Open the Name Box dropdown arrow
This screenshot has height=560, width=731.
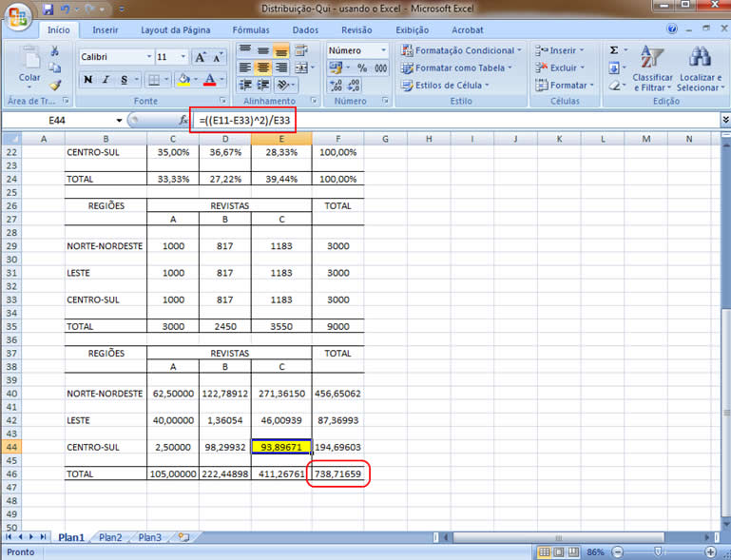point(120,121)
